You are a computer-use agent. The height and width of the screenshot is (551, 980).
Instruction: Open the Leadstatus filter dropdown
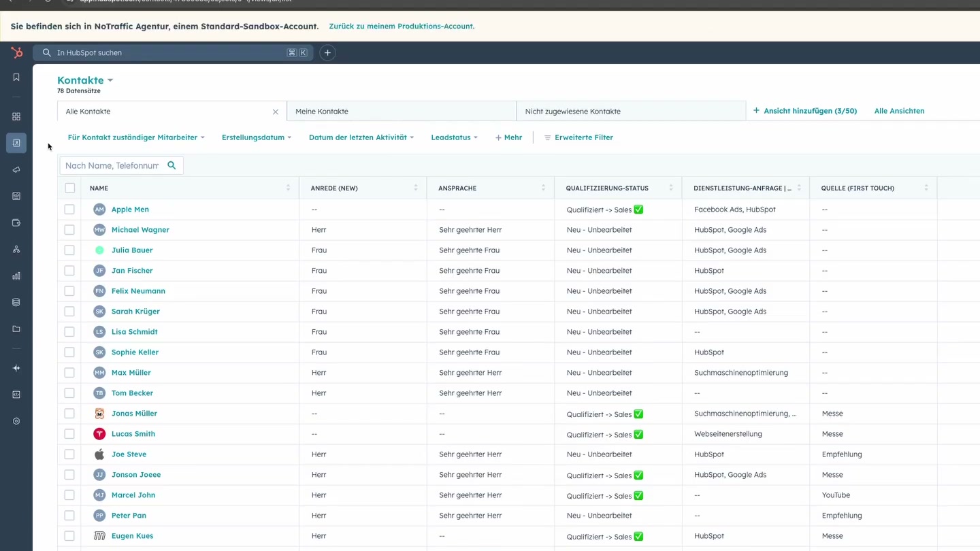pyautogui.click(x=453, y=137)
